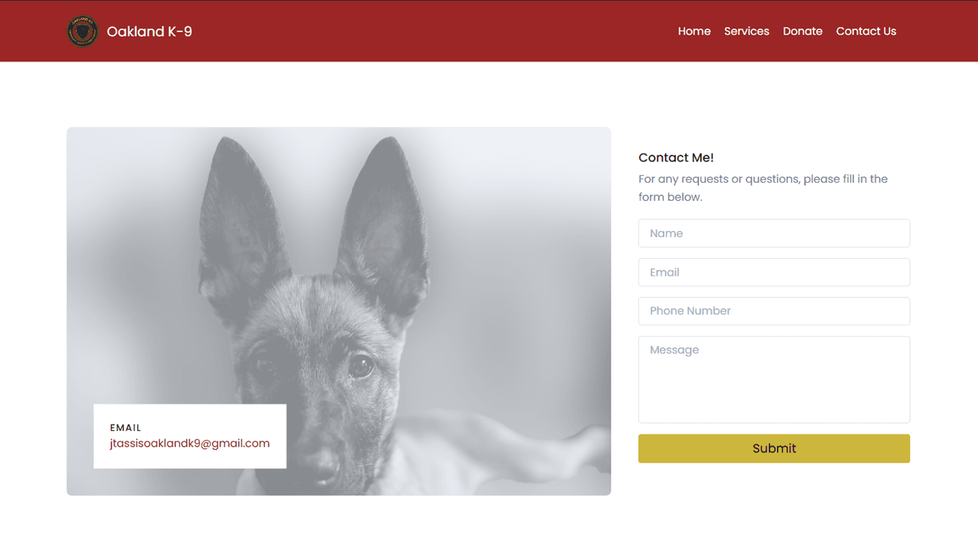Click the Oakland K-9 brand name text
This screenshot has height=560, width=978.
[149, 31]
